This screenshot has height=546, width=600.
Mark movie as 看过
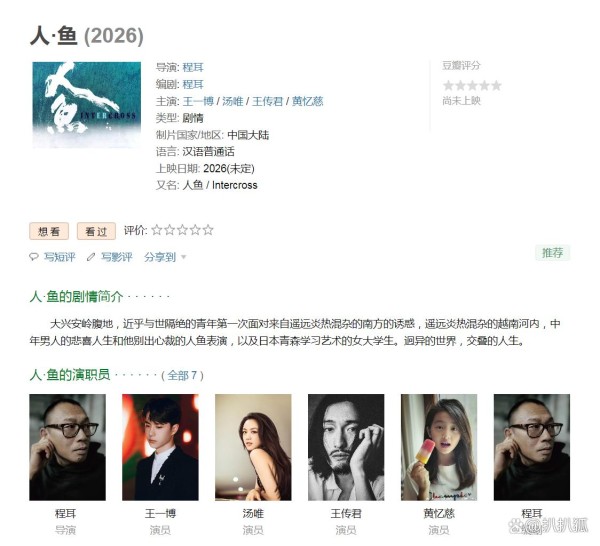[x=96, y=231]
